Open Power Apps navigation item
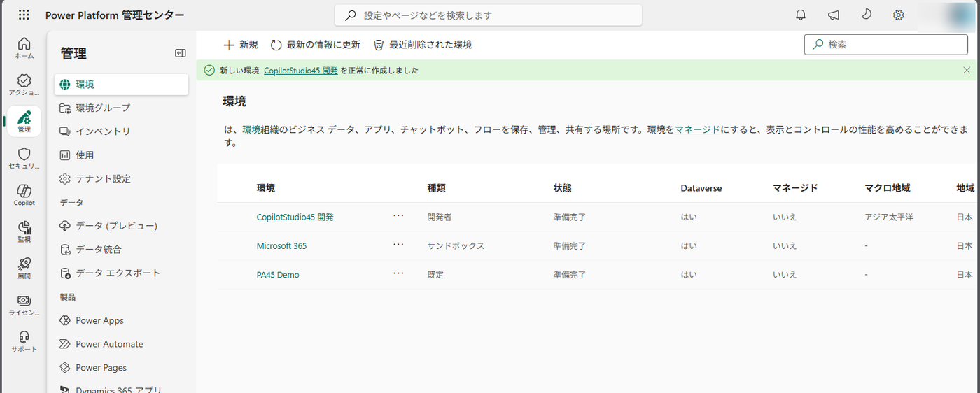Viewport: 980px width, 393px height. [121, 320]
